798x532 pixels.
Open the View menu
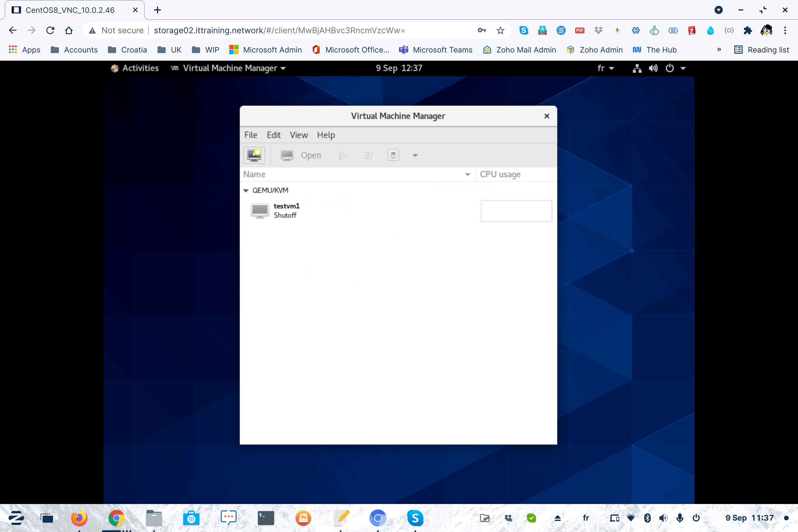(x=299, y=135)
